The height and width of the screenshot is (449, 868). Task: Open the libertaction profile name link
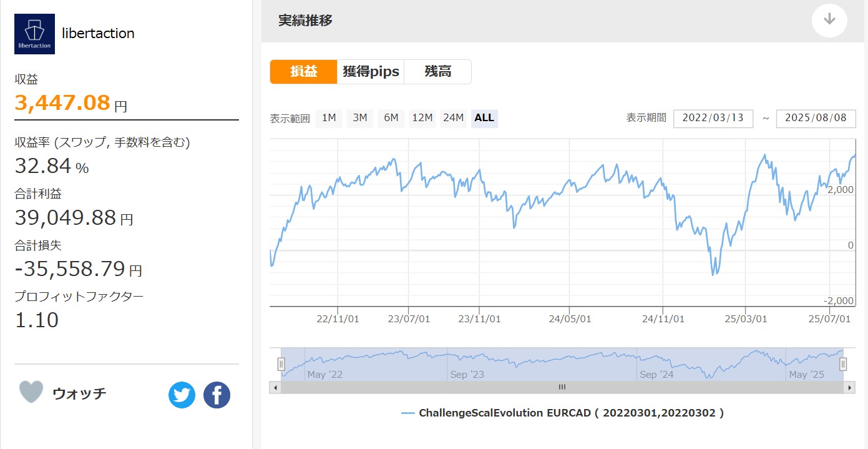pyautogui.click(x=99, y=34)
